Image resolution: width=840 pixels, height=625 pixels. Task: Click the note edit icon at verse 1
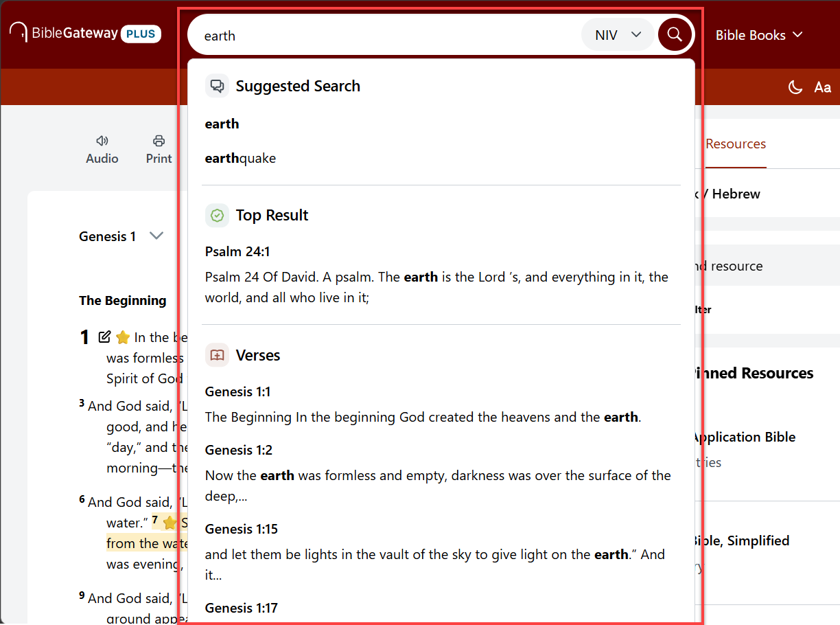[x=104, y=337]
